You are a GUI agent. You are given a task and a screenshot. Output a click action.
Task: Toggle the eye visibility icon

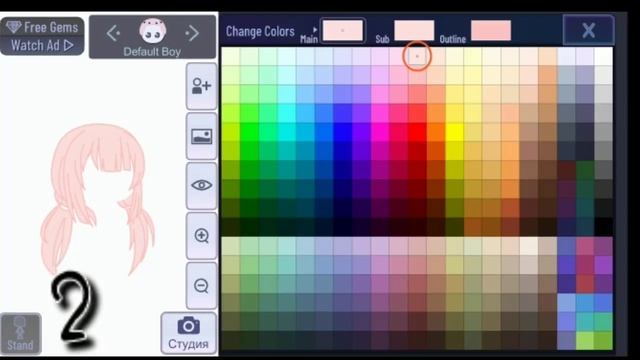click(201, 186)
